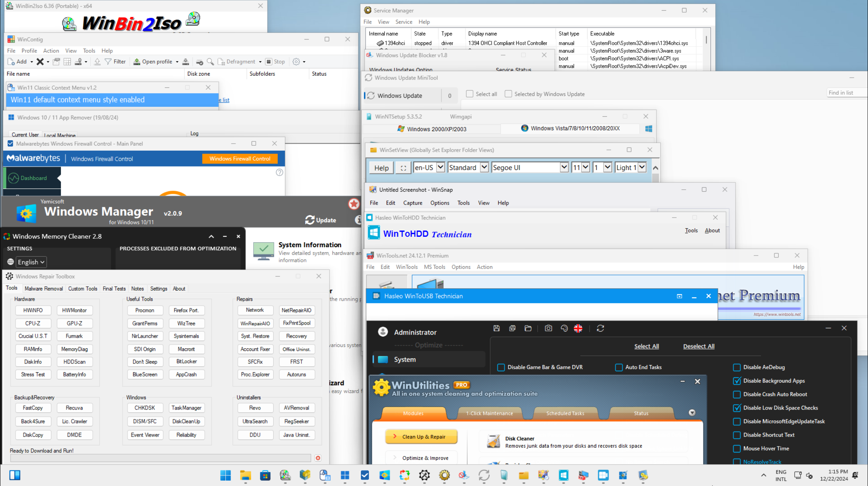Viewport: 868px width, 486px height.
Task: Click the Select All link in the dark optimizer
Action: [x=646, y=346]
